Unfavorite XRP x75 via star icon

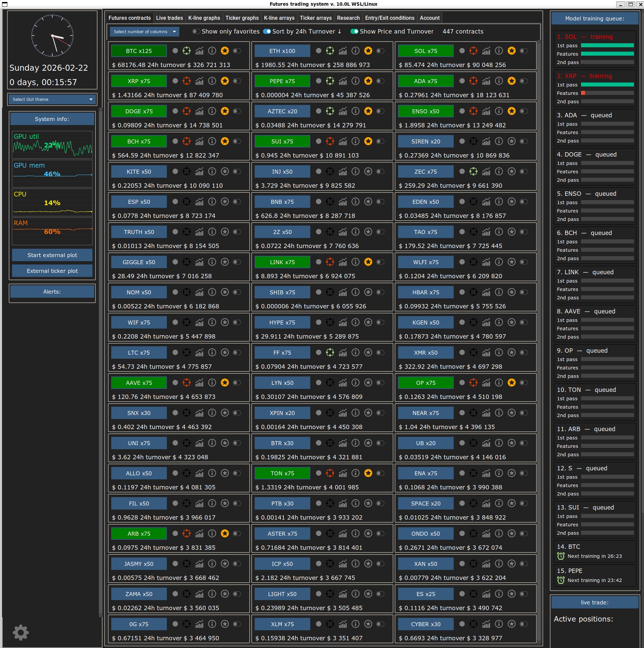pos(225,81)
